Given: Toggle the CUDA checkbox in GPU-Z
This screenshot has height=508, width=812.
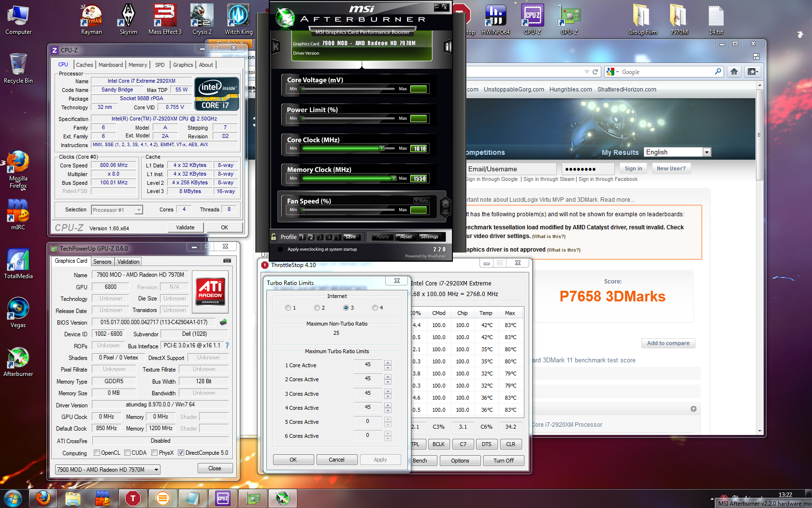Looking at the screenshot, I should tap(128, 453).
